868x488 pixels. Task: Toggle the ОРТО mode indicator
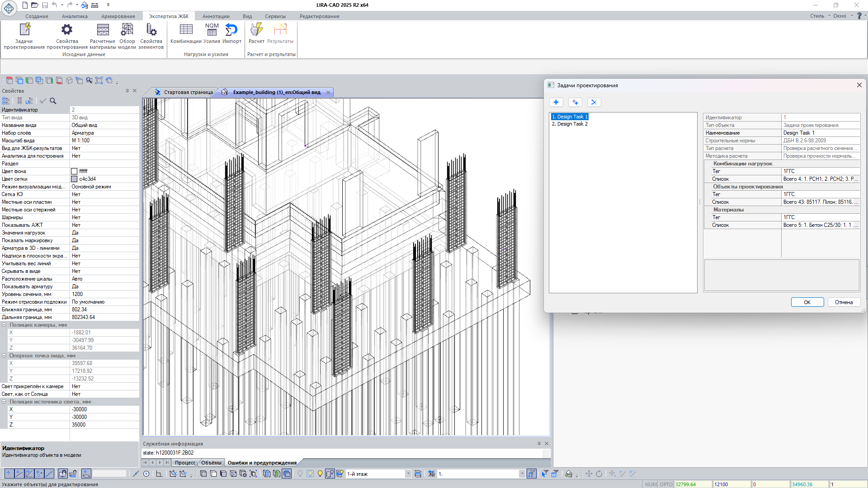[665, 484]
